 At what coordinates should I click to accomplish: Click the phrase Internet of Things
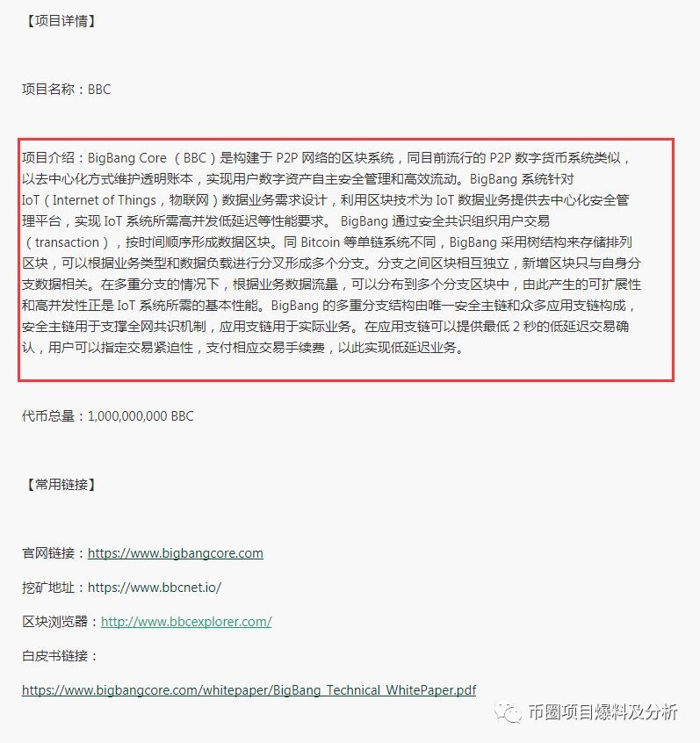coord(104,200)
